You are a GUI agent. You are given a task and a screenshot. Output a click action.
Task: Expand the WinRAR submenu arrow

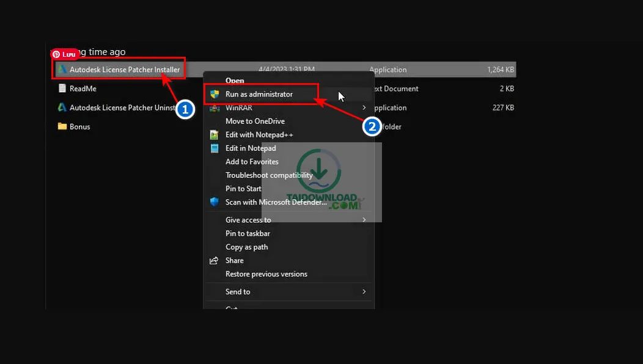[364, 107]
